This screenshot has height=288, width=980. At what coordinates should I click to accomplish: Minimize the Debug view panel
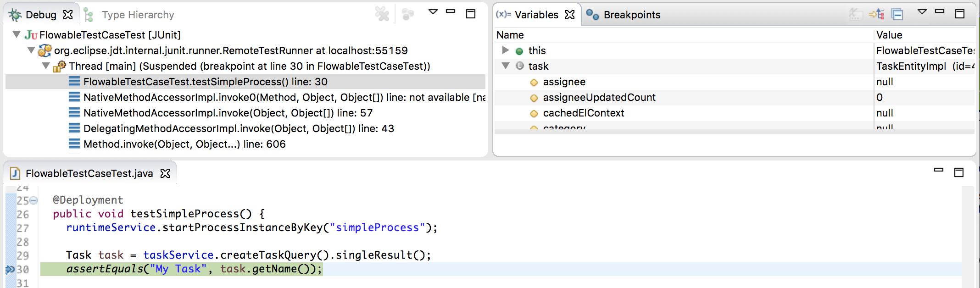pos(451,11)
